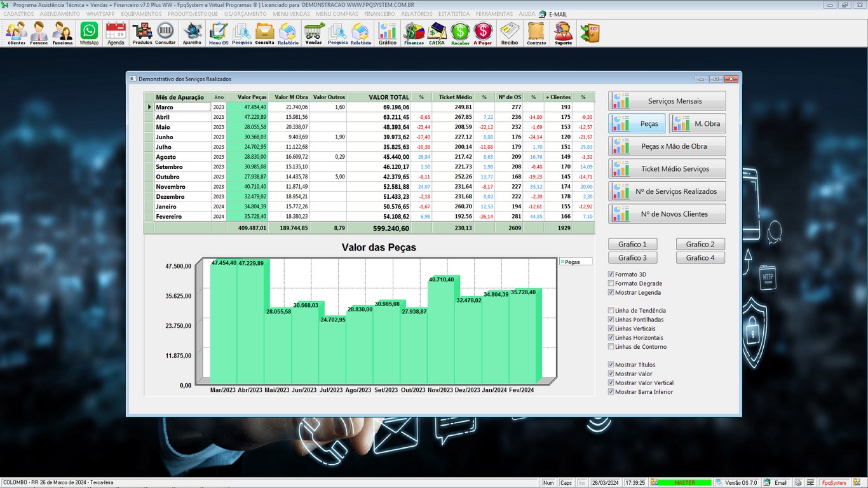Select the Grafico 2 button
This screenshot has width=868, height=488.
tap(700, 244)
